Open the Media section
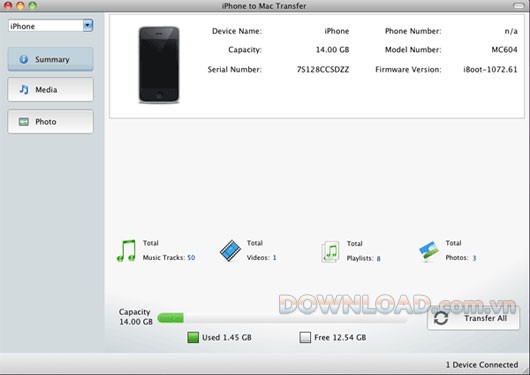Screen dimensions: 530x375 tap(50, 90)
